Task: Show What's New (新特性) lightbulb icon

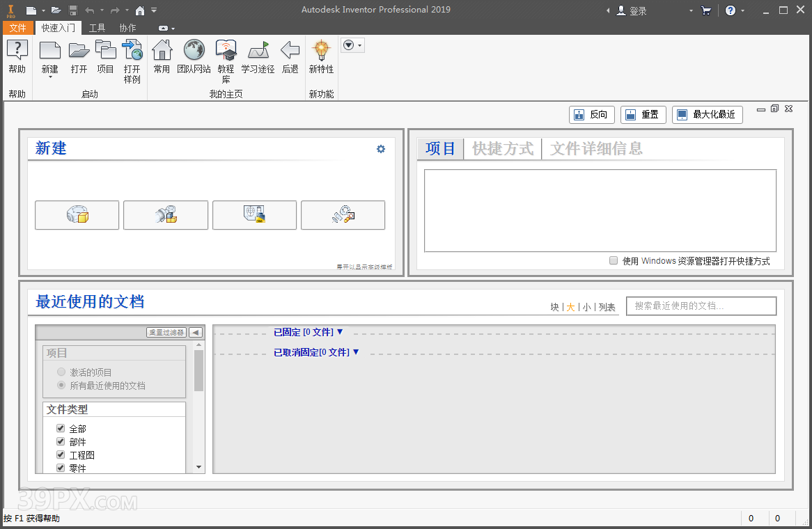Action: tap(321, 51)
